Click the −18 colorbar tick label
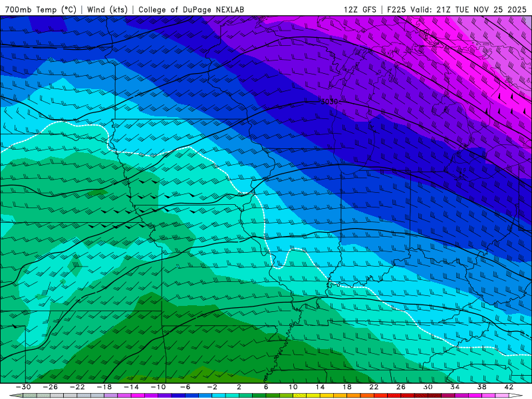 coord(104,387)
